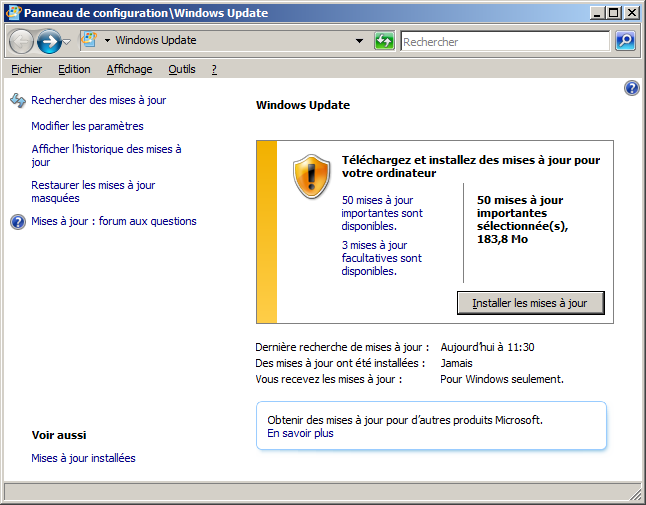Click the Back navigation arrow button
The width and height of the screenshot is (646, 505).
coord(21,41)
